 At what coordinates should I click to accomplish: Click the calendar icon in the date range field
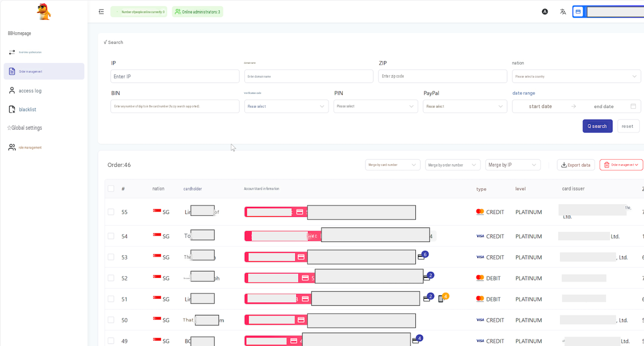click(633, 106)
